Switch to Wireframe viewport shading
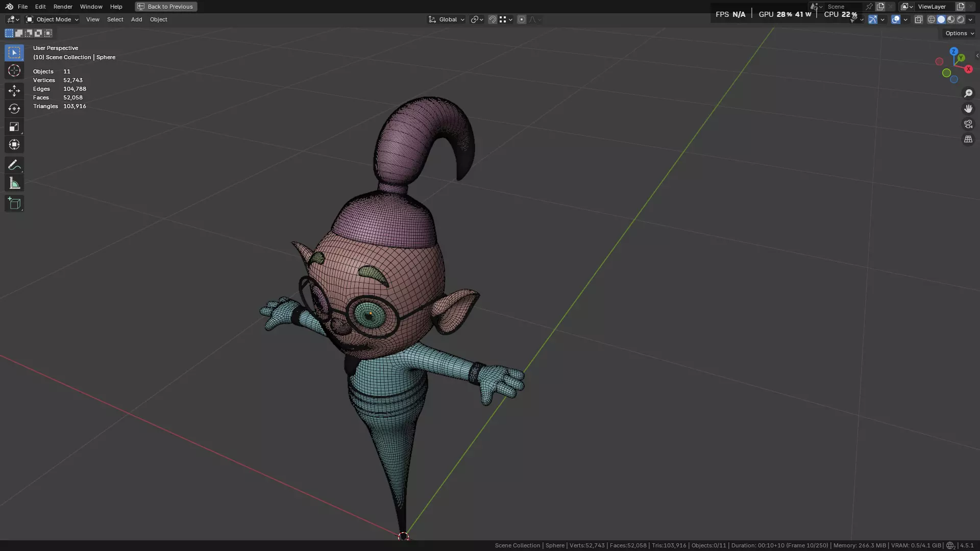The height and width of the screenshot is (551, 980). pos(932,19)
